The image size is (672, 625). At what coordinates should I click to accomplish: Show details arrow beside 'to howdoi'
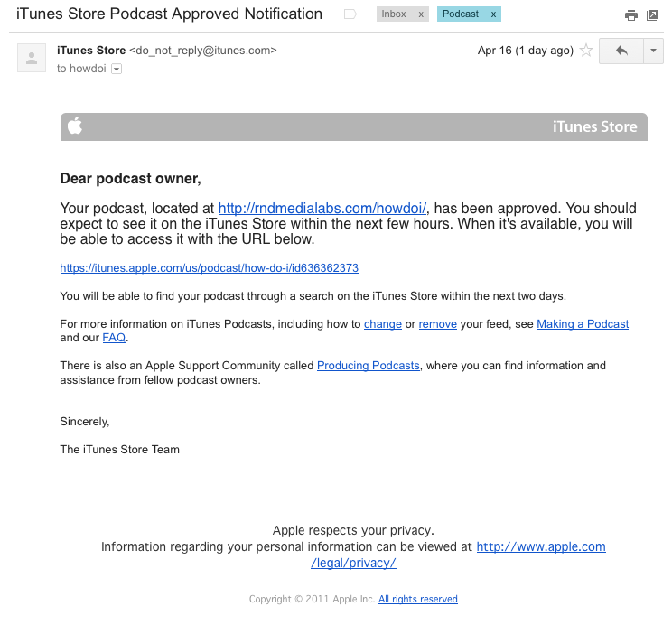click(x=117, y=69)
